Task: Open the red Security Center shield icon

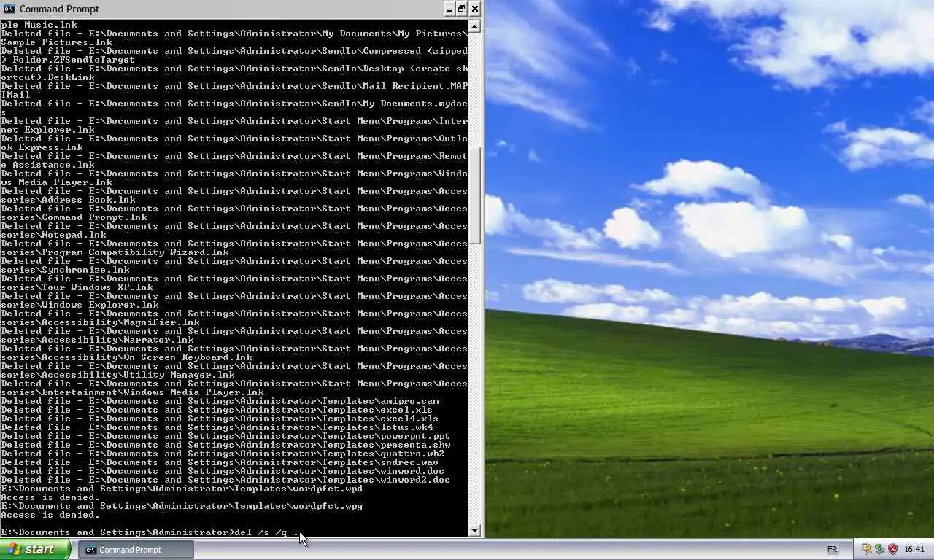Action: tap(892, 549)
